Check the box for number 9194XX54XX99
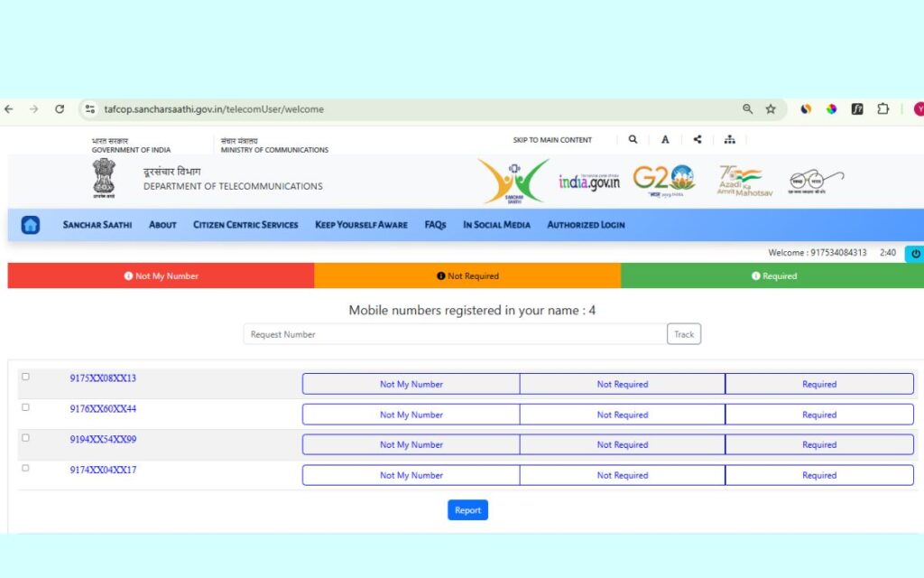 pyautogui.click(x=25, y=438)
